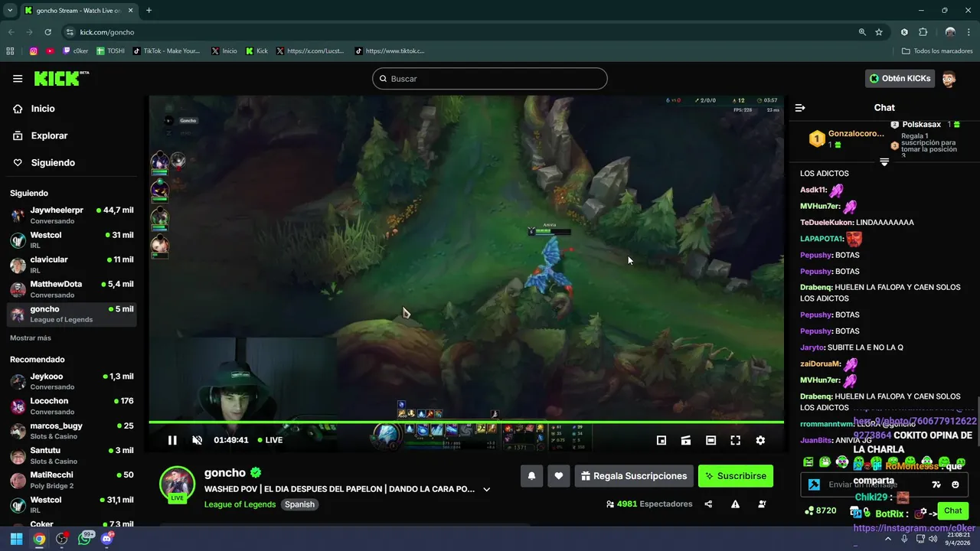Go to Kick home via logo
The width and height of the screenshot is (980, 551).
pyautogui.click(x=61, y=79)
